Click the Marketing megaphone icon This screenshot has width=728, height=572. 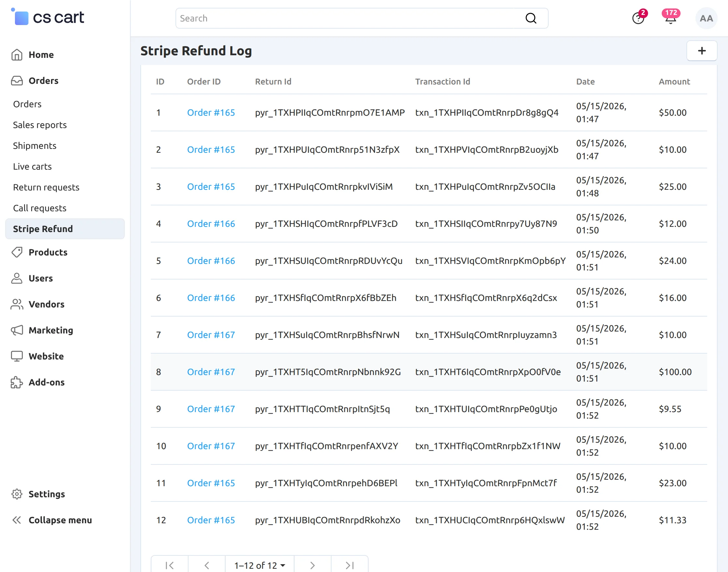pyautogui.click(x=17, y=330)
